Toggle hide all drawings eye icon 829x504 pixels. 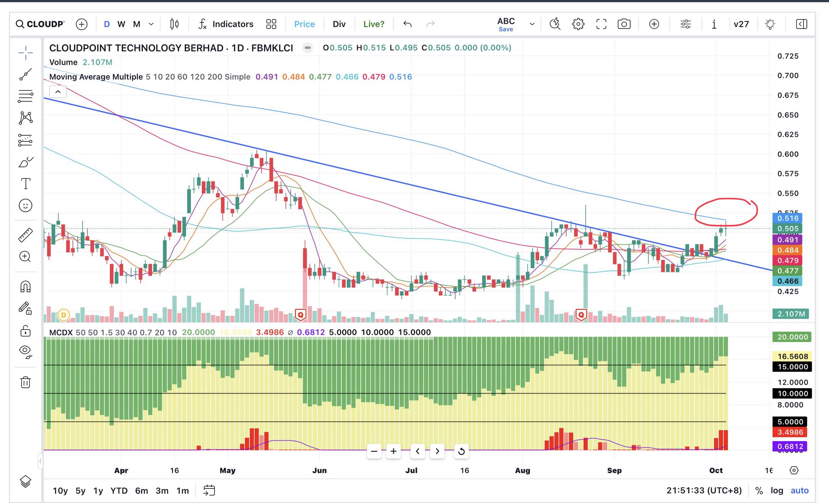click(x=26, y=352)
